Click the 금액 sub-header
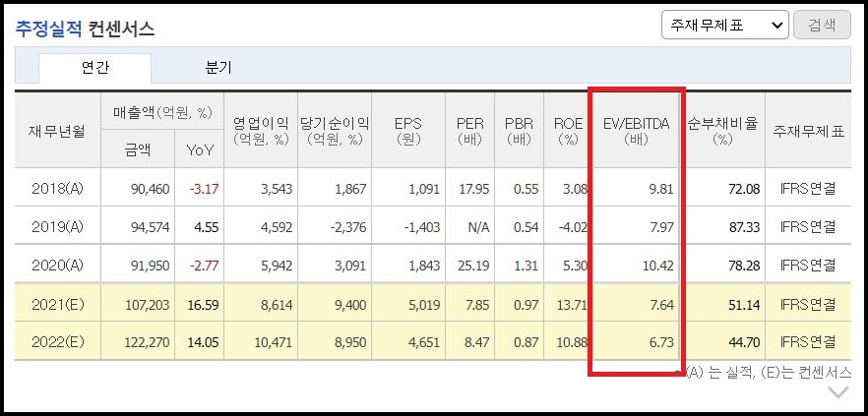 coord(138,149)
